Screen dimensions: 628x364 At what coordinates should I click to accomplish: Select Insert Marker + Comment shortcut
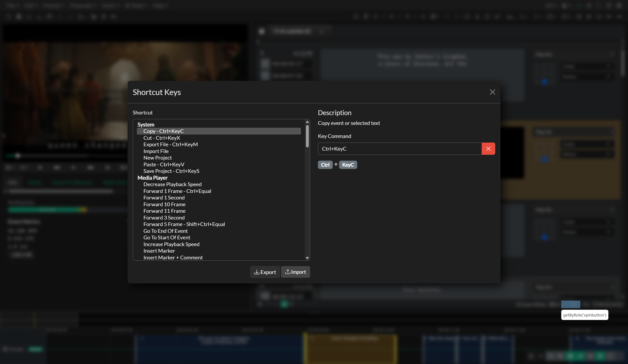coord(219,258)
